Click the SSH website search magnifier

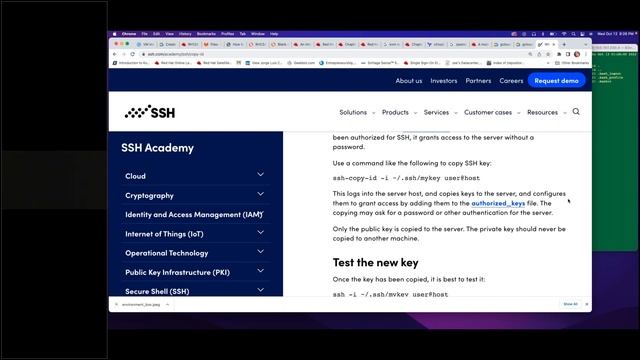pos(576,111)
